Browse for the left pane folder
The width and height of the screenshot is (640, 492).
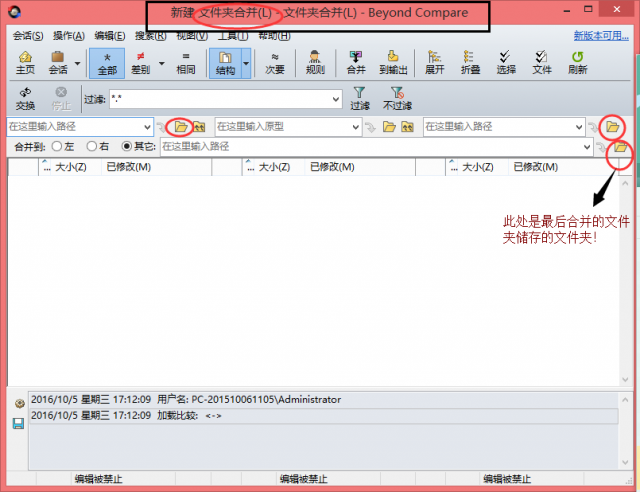[181, 127]
